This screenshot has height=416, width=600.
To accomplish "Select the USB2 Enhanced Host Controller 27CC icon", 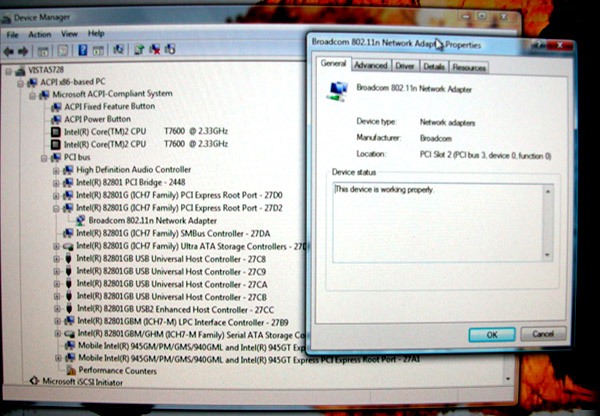I will click(69, 308).
